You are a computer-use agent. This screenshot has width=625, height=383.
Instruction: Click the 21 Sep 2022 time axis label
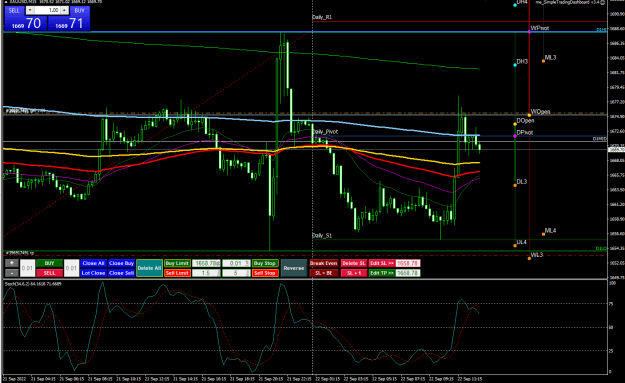coord(14,379)
